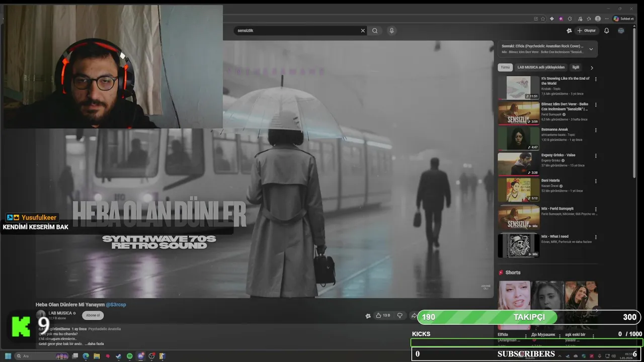Click browser favorites star in address bar
Image resolution: width=644 pixels, height=362 pixels.
tap(543, 19)
